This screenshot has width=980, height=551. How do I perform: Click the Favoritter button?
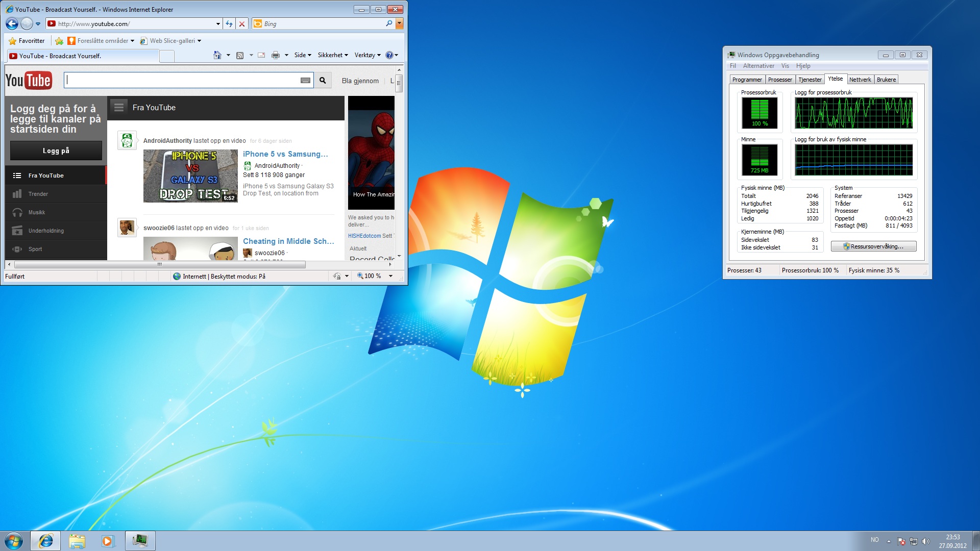(x=27, y=41)
